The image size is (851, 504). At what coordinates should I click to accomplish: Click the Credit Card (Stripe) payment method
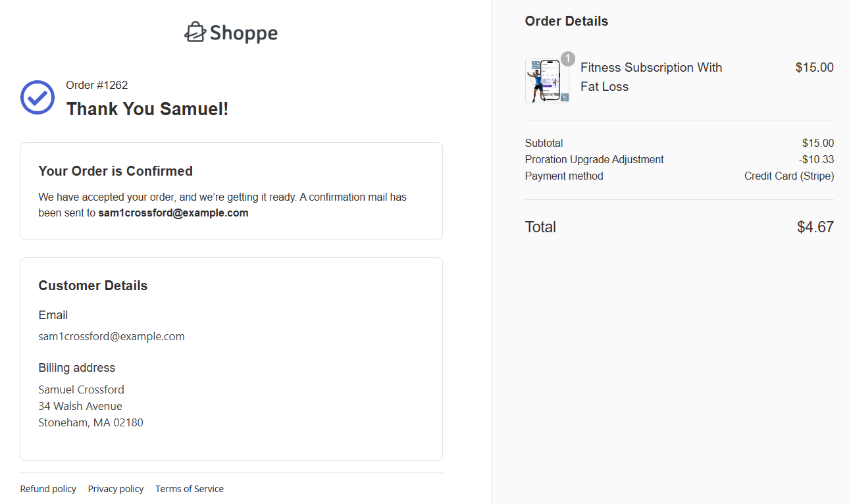[x=788, y=176]
